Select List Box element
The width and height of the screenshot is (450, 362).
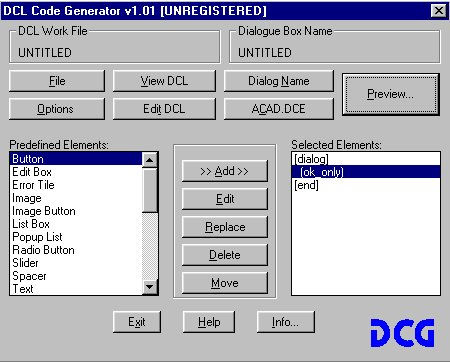76,224
